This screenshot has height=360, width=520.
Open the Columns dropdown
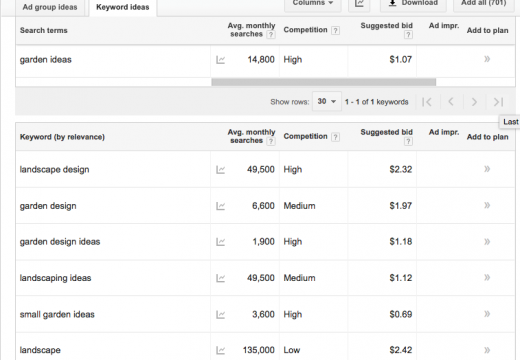coord(313,4)
